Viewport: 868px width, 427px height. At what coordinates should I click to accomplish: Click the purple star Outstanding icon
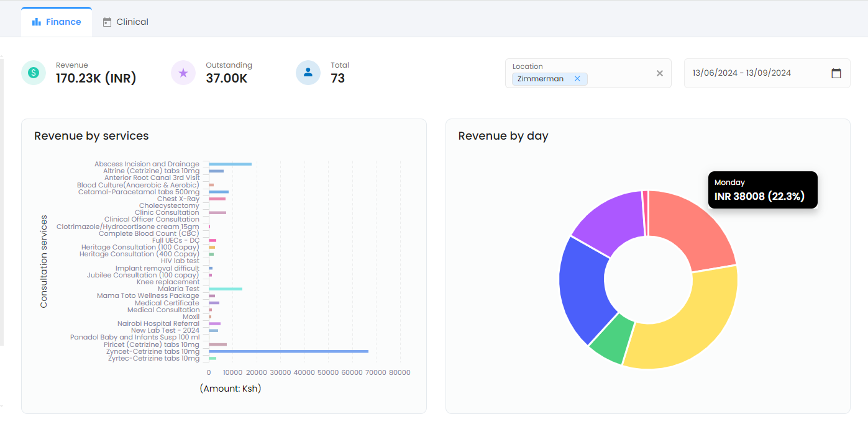click(183, 73)
